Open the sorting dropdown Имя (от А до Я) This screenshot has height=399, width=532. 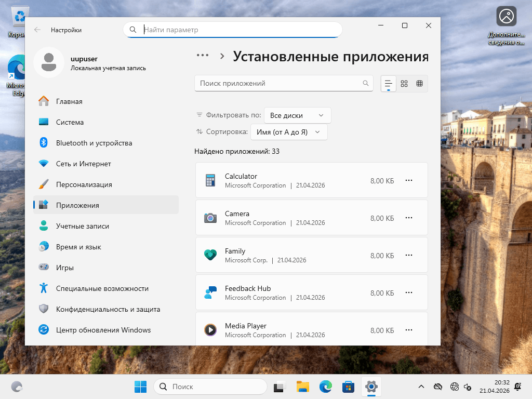click(x=289, y=132)
